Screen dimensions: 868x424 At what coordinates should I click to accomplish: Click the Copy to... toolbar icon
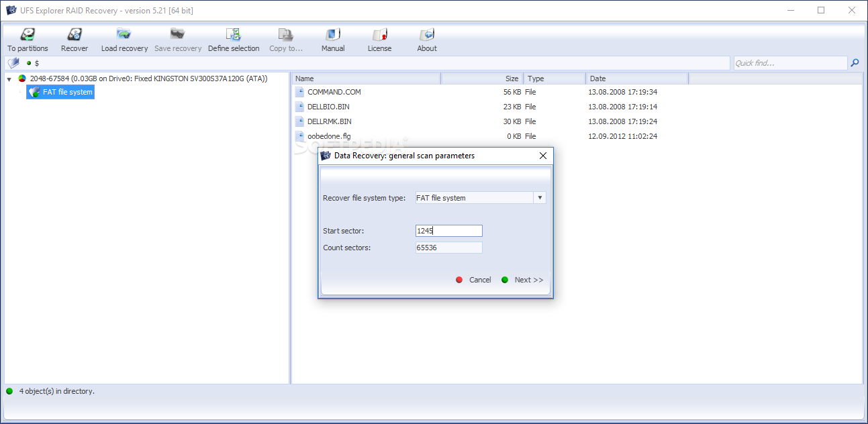click(x=286, y=40)
